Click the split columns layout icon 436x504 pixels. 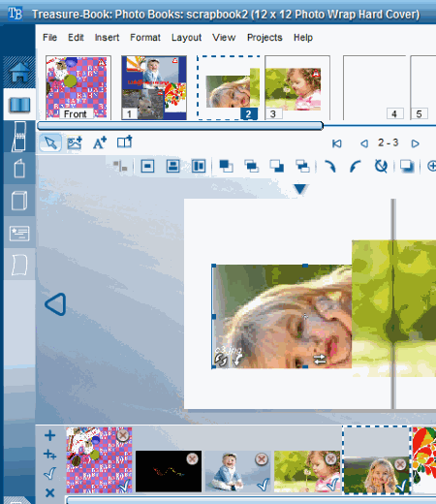tap(199, 167)
